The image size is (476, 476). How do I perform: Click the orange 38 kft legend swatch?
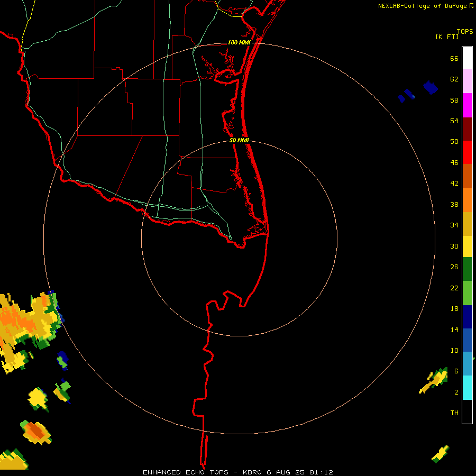coord(467,200)
